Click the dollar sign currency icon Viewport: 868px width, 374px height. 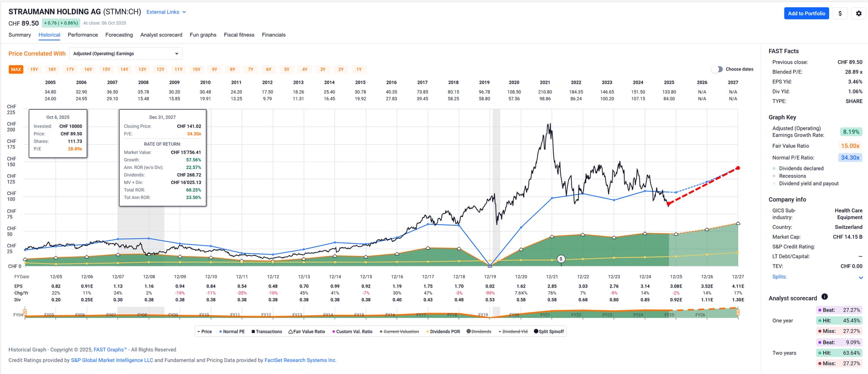pos(840,14)
